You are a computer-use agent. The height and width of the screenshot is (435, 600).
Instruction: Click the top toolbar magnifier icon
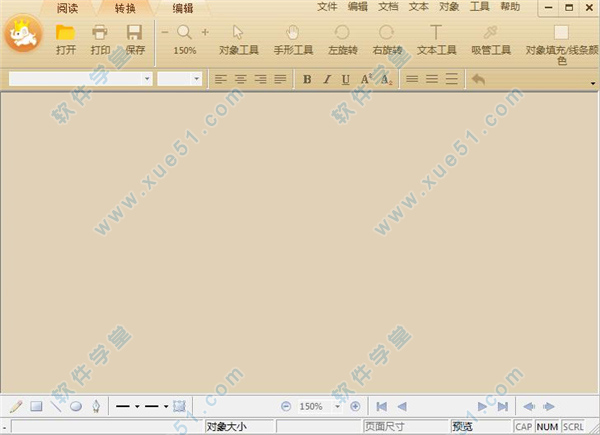pos(184,32)
